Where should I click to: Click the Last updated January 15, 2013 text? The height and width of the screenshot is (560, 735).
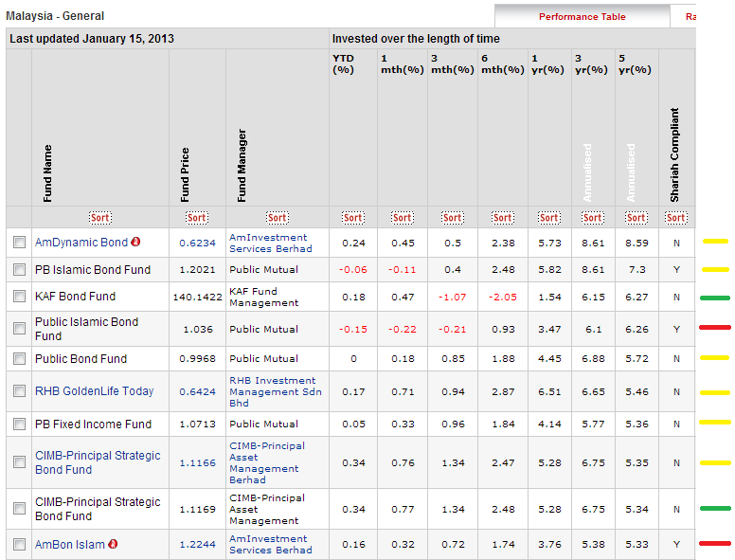[x=92, y=39]
